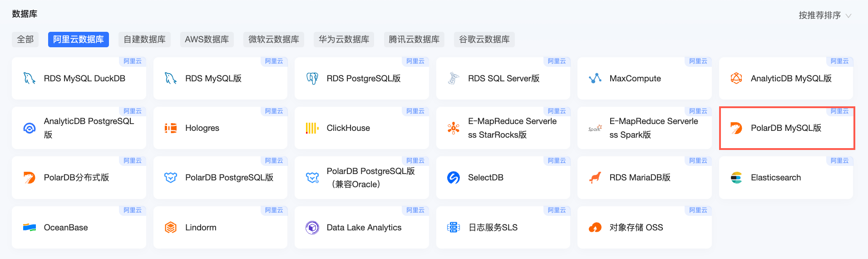The width and height of the screenshot is (868, 259).
Task: Click the 日志服务SLS label
Action: click(x=493, y=228)
